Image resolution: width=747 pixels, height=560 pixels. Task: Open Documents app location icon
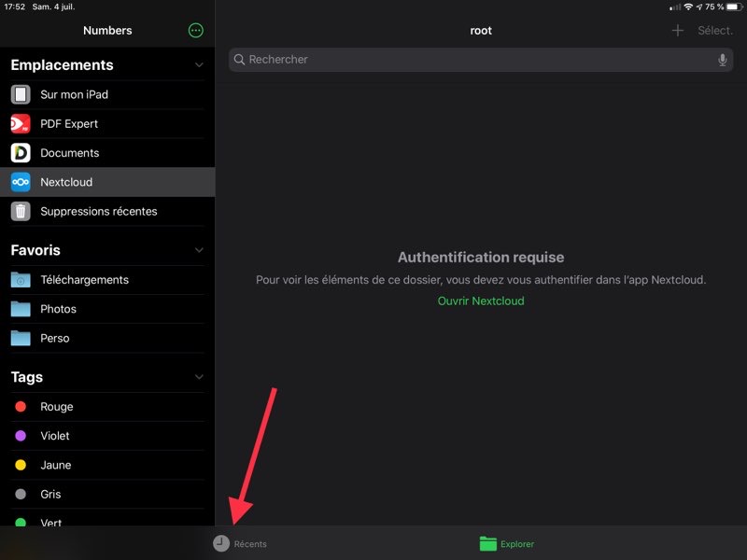point(21,153)
